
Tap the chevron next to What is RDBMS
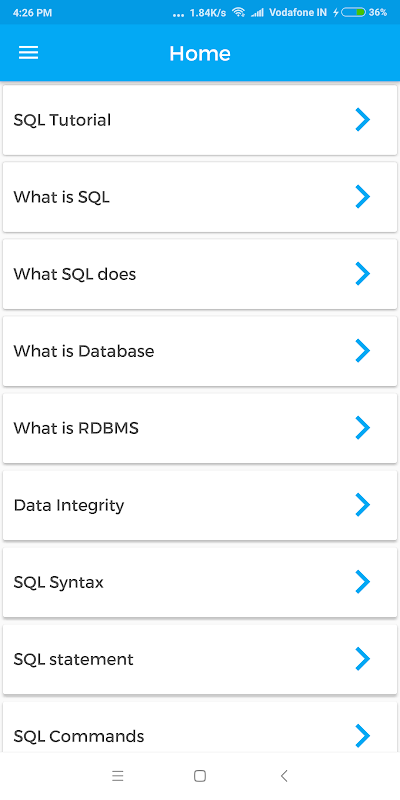[362, 428]
